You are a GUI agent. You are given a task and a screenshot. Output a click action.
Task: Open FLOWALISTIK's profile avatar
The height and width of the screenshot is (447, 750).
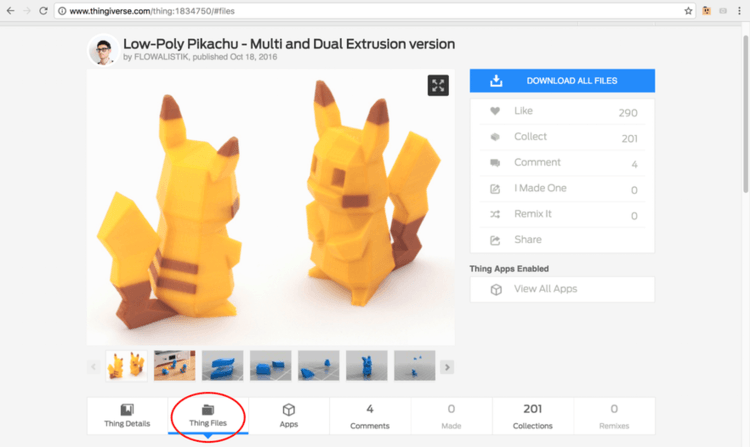point(103,50)
